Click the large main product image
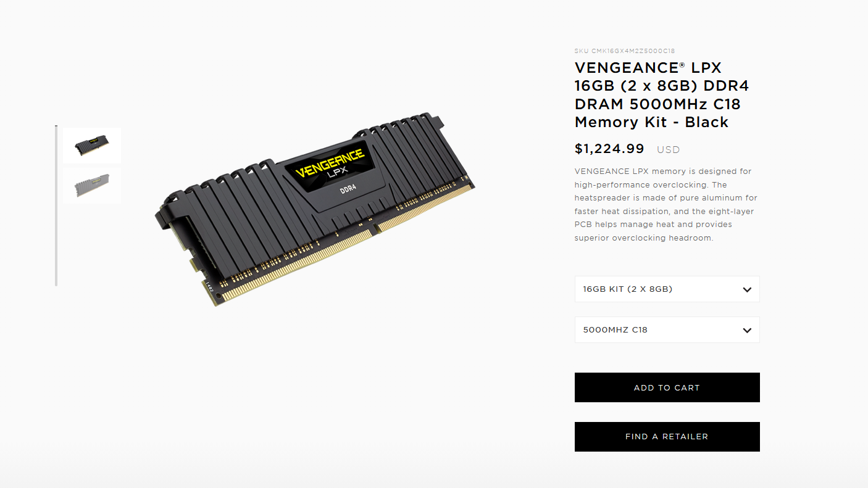This screenshot has width=868, height=488. [x=315, y=210]
